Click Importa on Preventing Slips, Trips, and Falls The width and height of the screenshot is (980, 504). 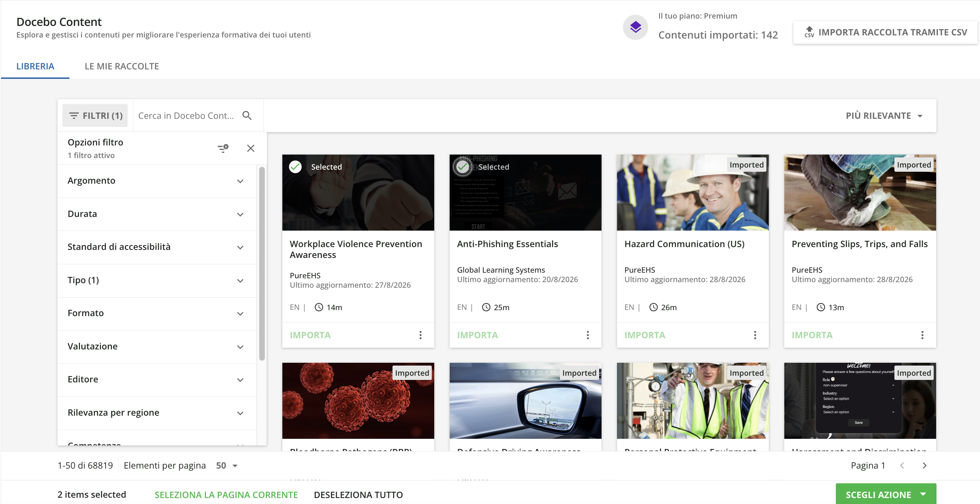click(812, 335)
